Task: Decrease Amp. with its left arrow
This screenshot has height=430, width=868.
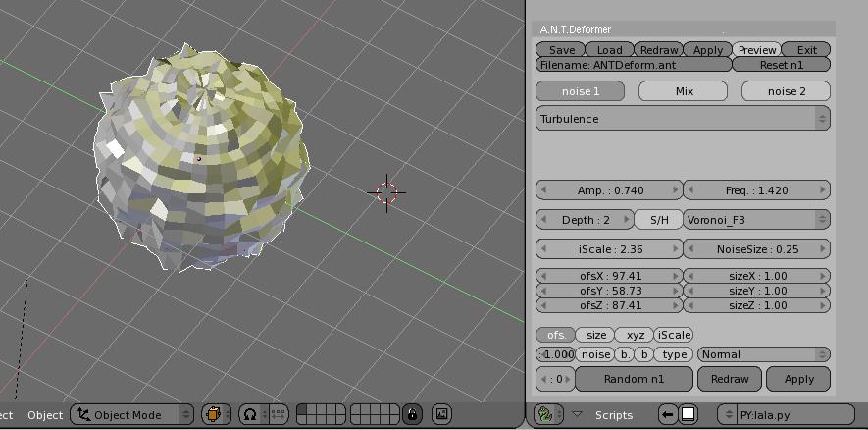Action: 543,190
